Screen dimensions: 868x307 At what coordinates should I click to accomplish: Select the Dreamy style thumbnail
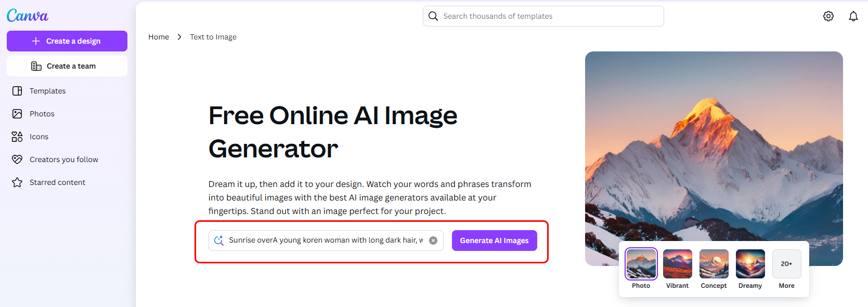(750, 264)
